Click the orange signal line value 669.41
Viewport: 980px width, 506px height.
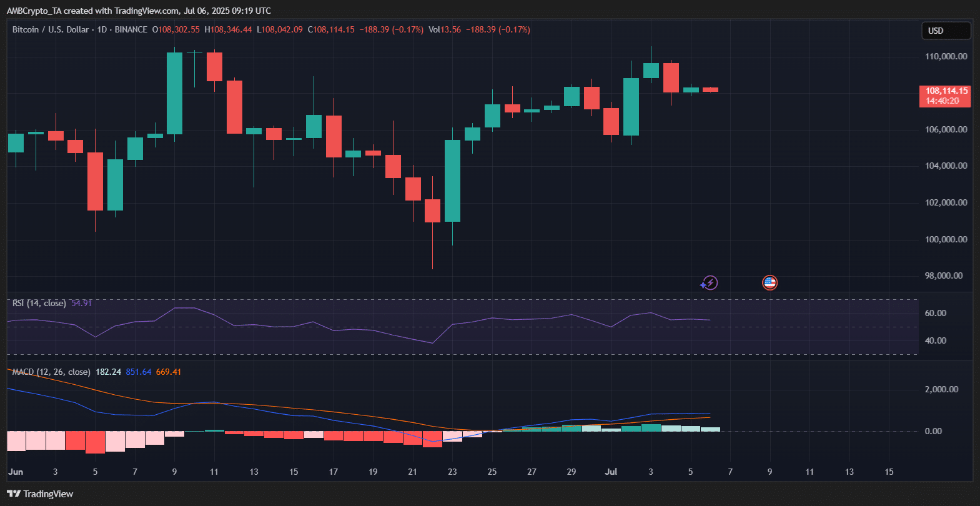169,372
